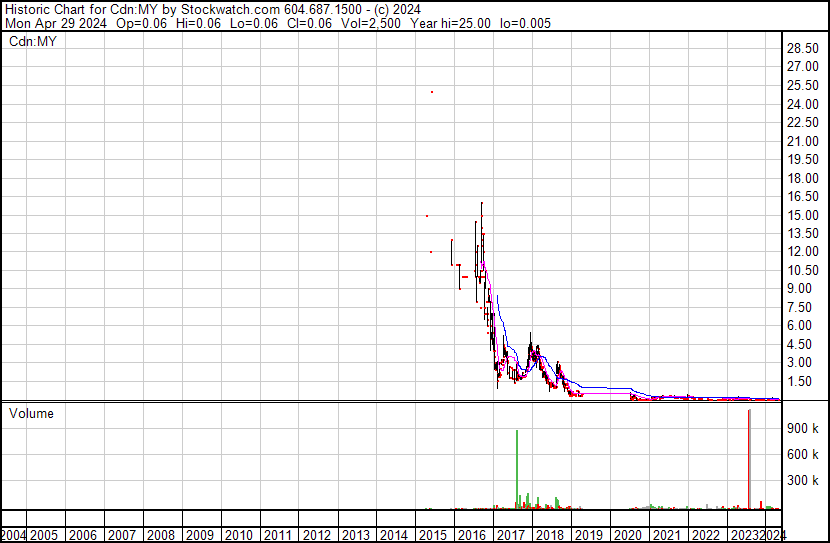Click the 2014 year label on timeline
Image resolution: width=830 pixels, height=543 pixels.
point(394,535)
